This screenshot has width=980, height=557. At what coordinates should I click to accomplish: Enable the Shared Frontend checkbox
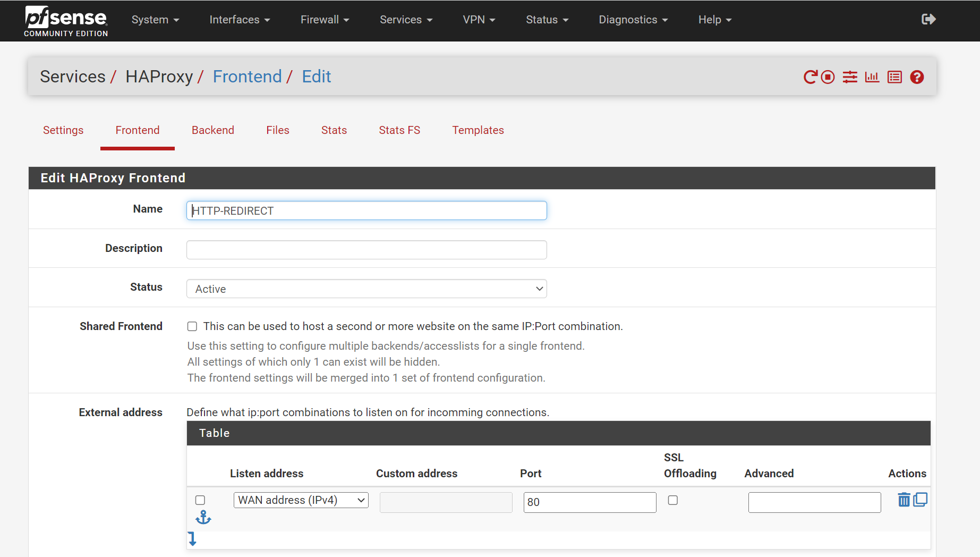[x=192, y=326]
